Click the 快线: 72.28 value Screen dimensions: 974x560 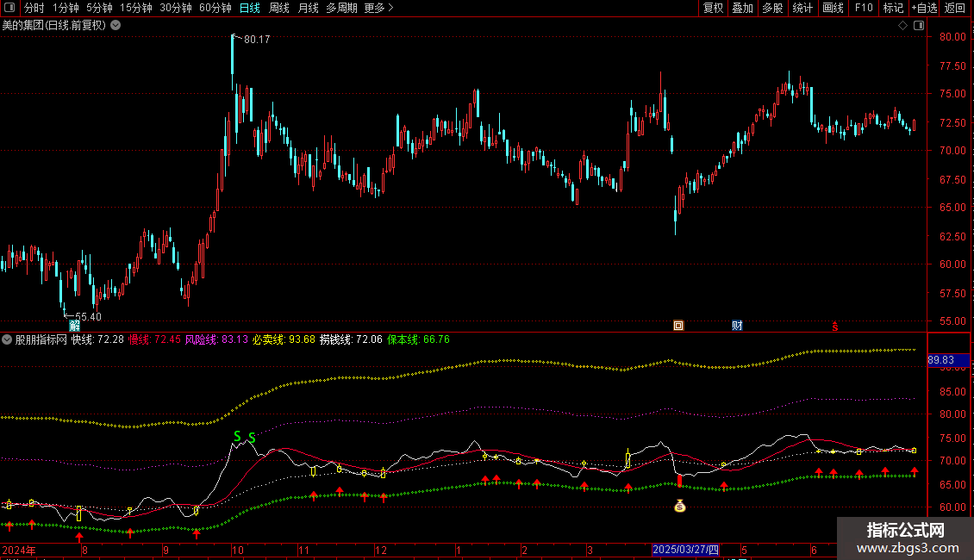[97, 339]
